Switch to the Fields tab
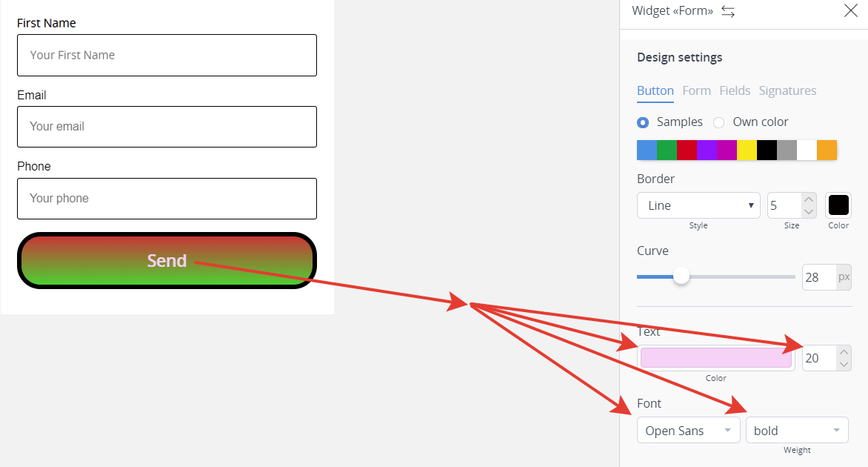 [x=735, y=91]
